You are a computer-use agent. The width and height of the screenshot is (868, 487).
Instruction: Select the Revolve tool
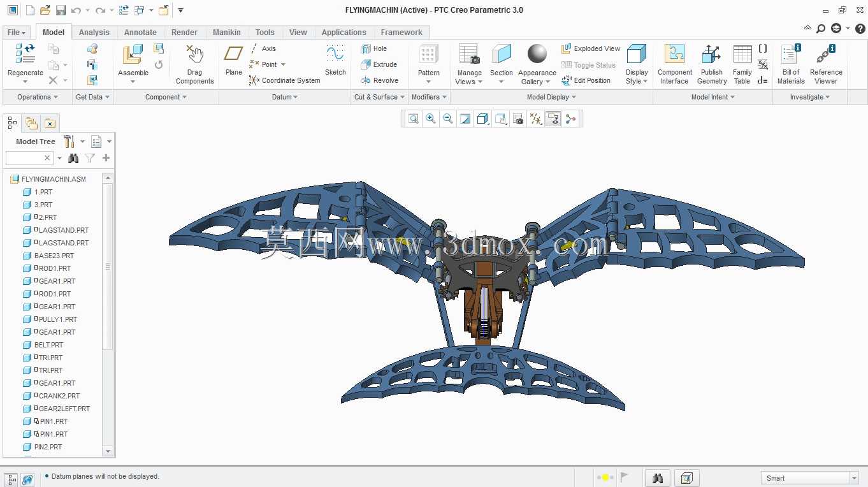[379, 80]
